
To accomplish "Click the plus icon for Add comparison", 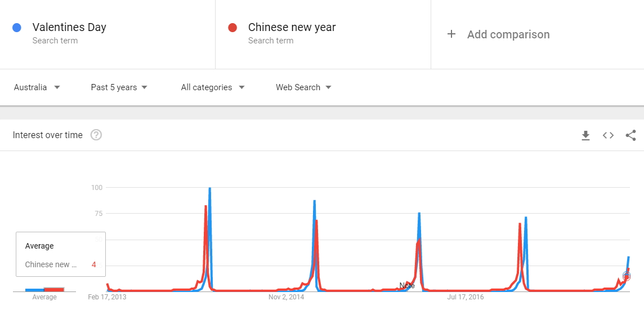I will [451, 34].
